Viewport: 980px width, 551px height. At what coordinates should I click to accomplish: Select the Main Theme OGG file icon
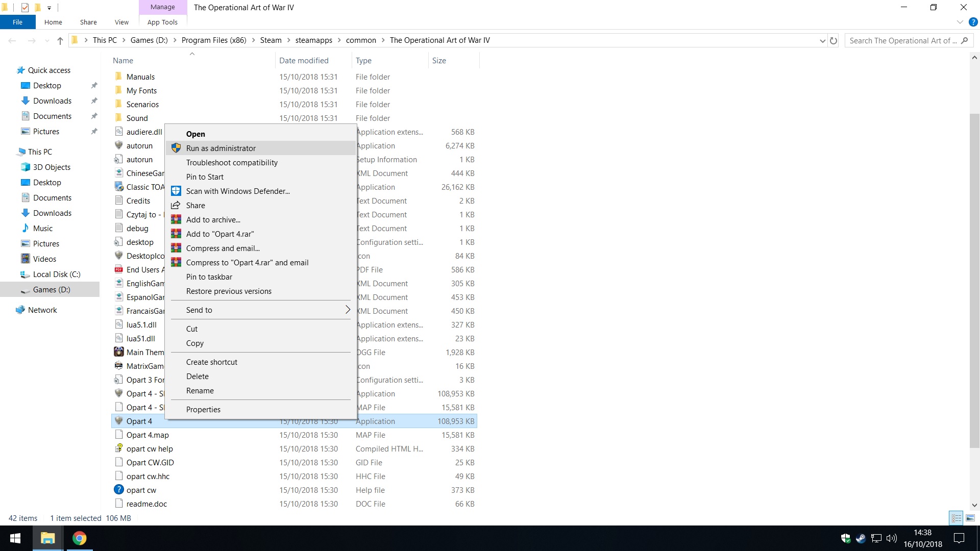click(119, 352)
